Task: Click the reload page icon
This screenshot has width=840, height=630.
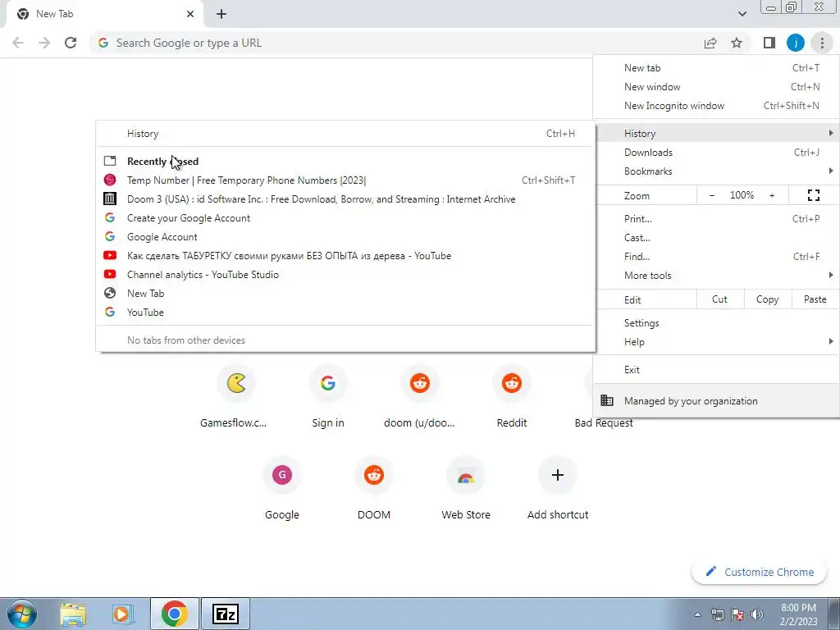Action: (x=71, y=43)
